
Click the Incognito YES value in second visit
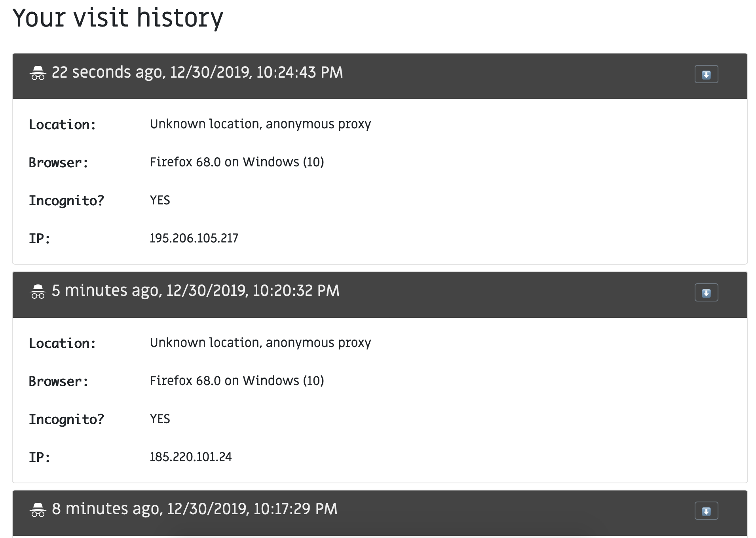160,419
